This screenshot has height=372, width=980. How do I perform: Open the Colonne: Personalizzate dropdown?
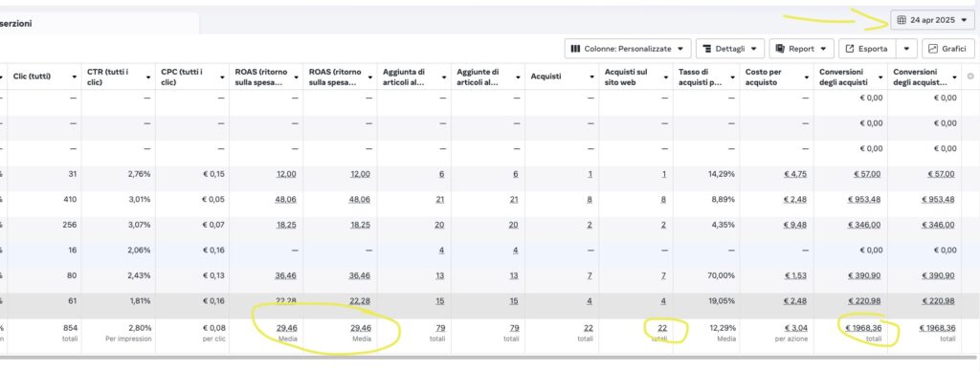tap(628, 49)
